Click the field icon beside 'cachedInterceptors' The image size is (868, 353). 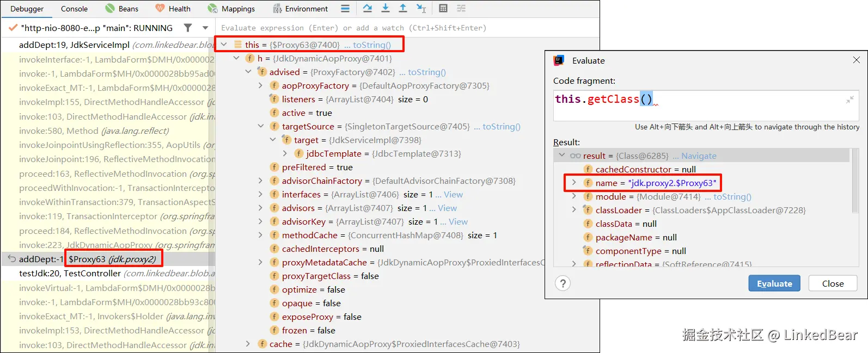(274, 249)
